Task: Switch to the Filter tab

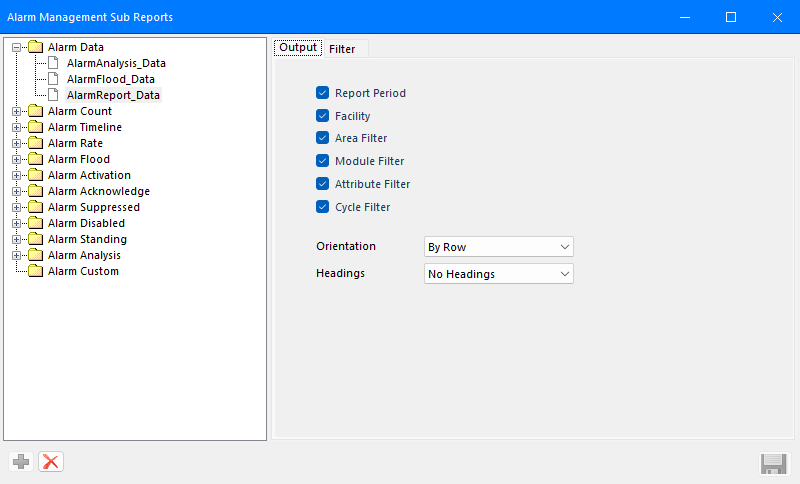Action: click(x=342, y=49)
